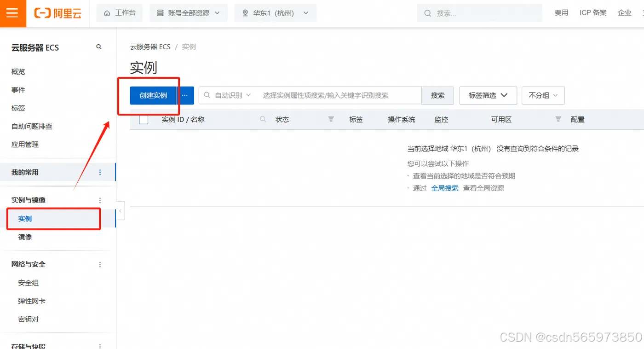The width and height of the screenshot is (644, 349).
Task: Go to 事件 in the sidebar
Action: pos(18,90)
